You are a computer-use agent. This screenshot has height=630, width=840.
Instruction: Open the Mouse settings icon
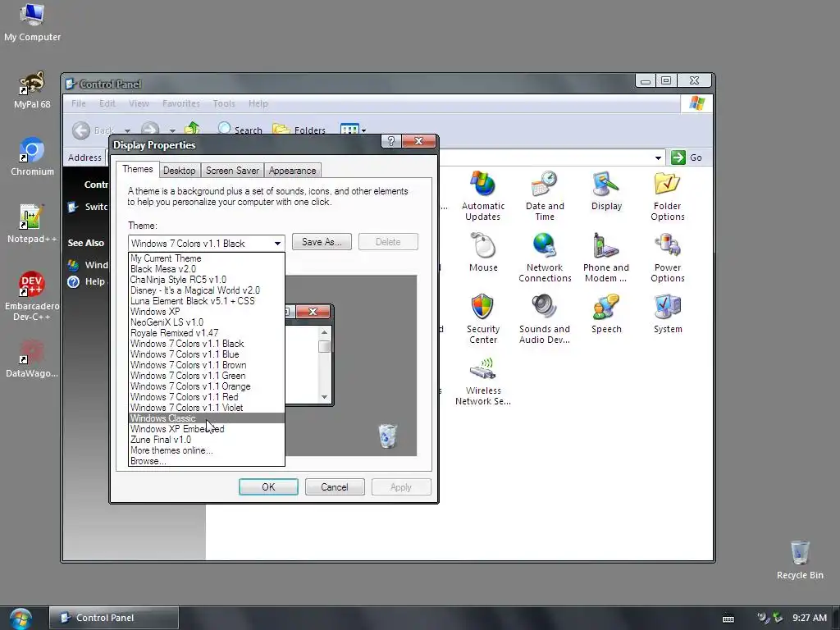483,253
